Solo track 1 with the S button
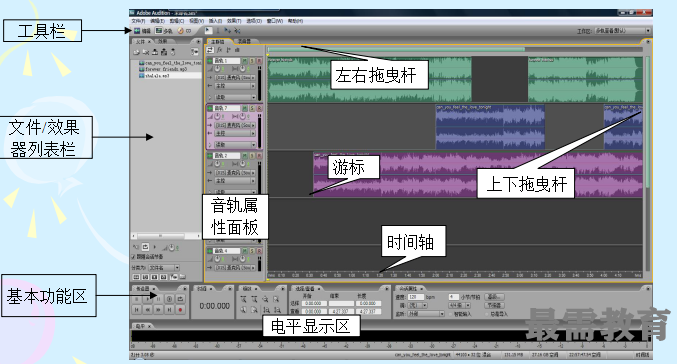 pyautogui.click(x=252, y=61)
